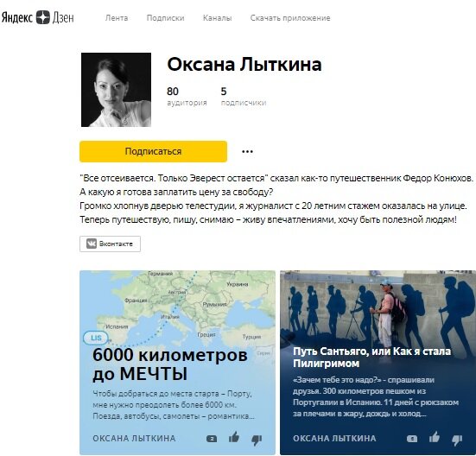Open comments on the Путь Сантьяго card
This screenshot has width=476, height=456.
click(412, 439)
